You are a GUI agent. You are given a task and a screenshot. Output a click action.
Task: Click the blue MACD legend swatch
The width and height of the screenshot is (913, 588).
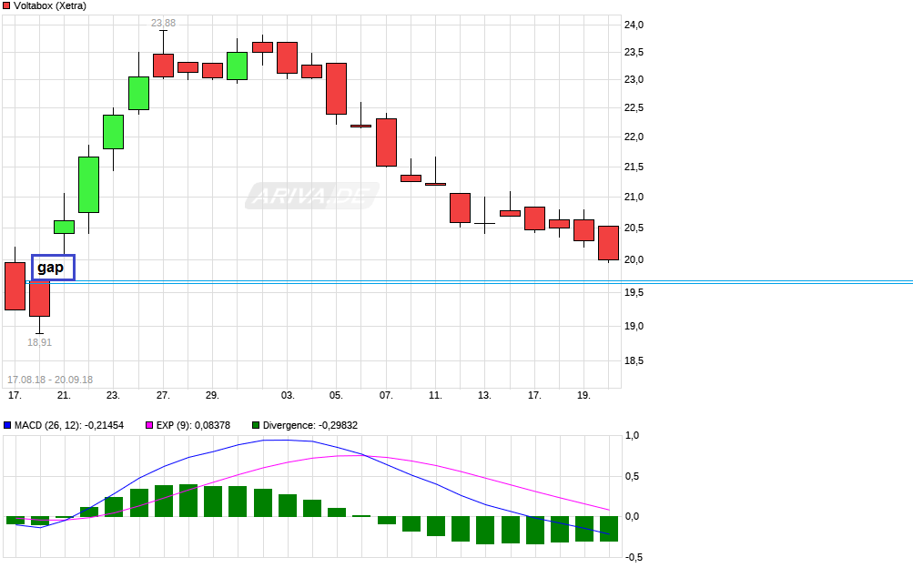point(8,425)
